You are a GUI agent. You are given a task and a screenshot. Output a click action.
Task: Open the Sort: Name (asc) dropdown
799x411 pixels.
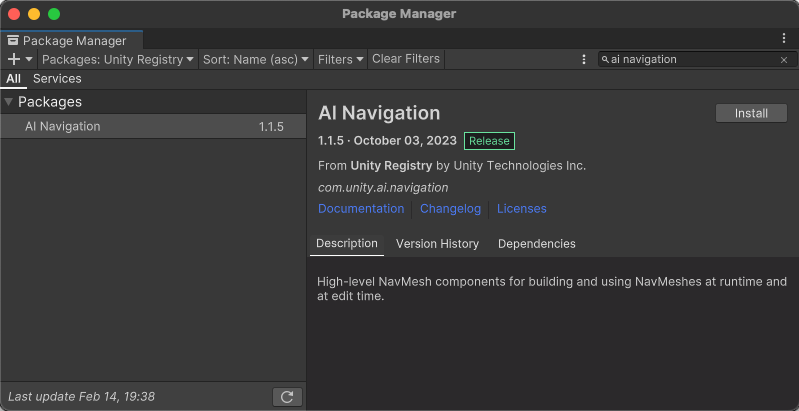click(x=256, y=59)
